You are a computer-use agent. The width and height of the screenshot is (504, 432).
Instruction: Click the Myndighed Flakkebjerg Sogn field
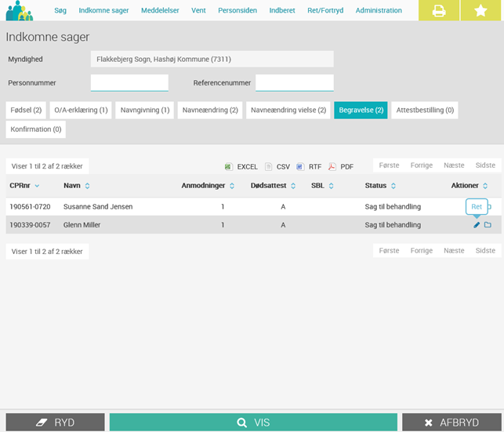[212, 59]
